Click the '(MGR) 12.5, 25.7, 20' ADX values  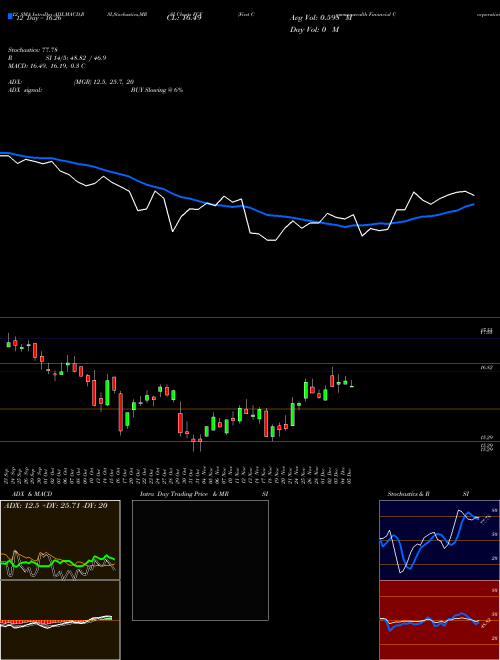click(104, 82)
